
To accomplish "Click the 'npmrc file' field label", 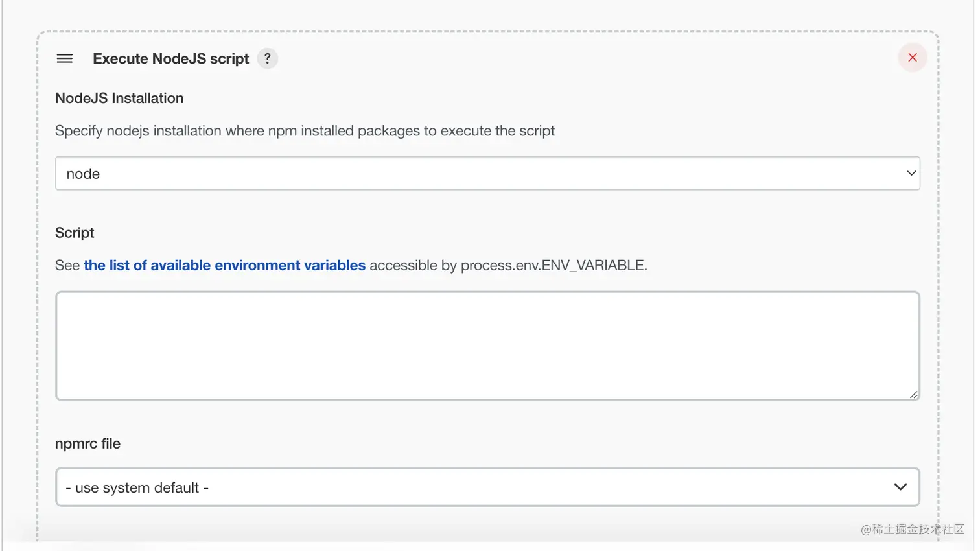I will 87,443.
